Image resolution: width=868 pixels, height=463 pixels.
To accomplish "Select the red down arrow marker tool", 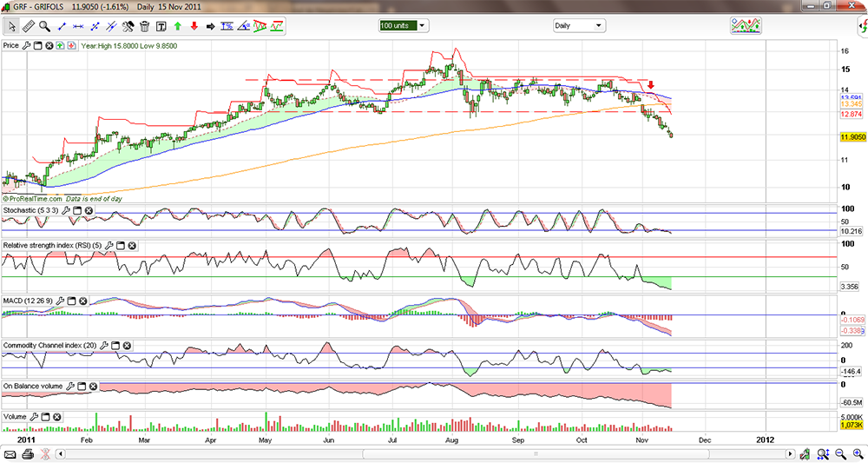I will (x=194, y=25).
